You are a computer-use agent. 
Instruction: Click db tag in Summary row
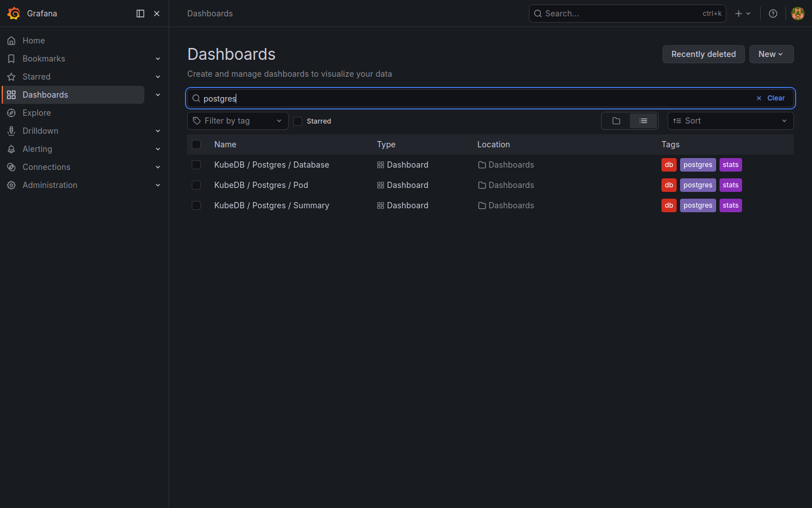669,205
